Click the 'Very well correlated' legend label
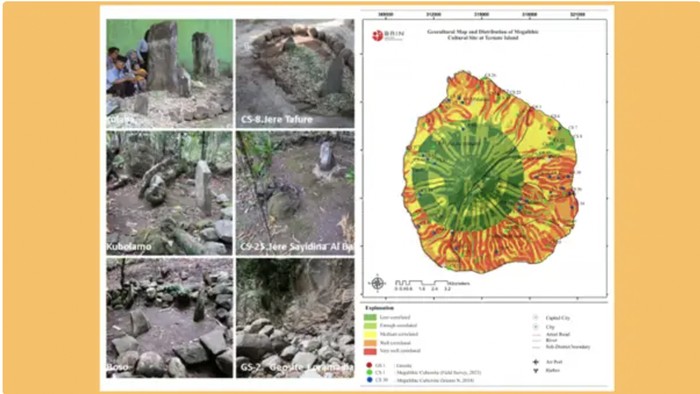 pos(400,351)
